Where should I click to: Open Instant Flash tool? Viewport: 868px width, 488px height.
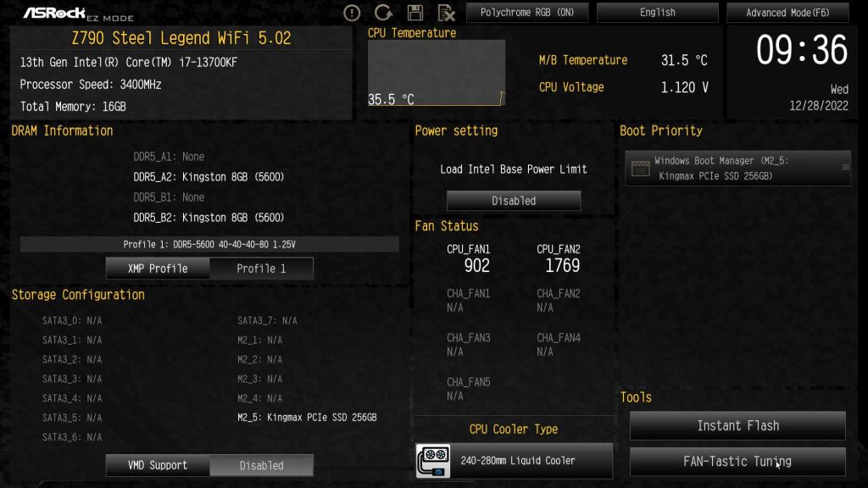(737, 426)
